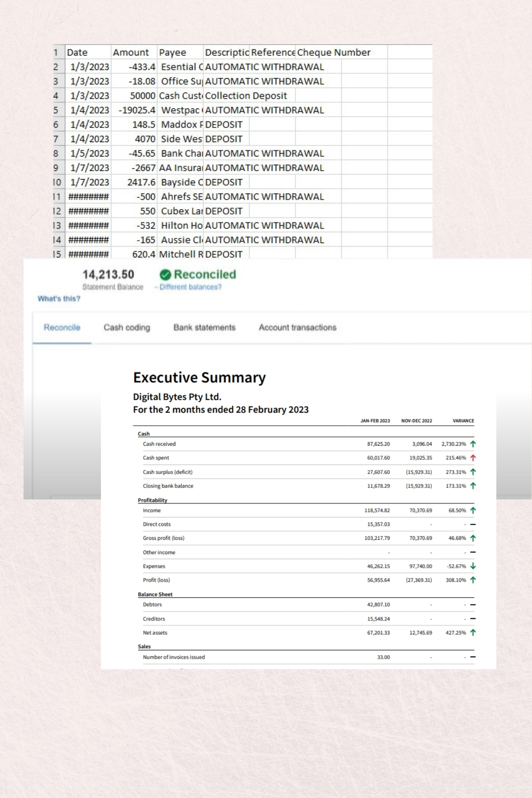Click the dash indicator on Debtors row
The image size is (532, 798).
[473, 605]
